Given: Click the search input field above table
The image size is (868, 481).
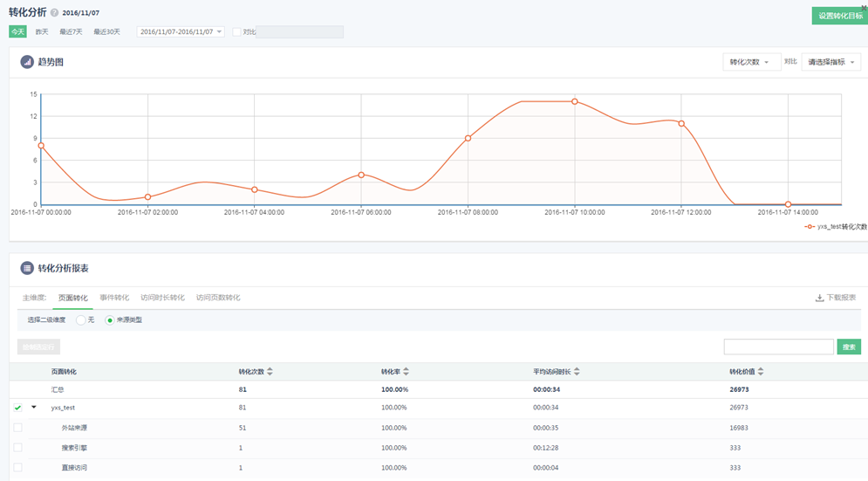Looking at the screenshot, I should click(778, 347).
